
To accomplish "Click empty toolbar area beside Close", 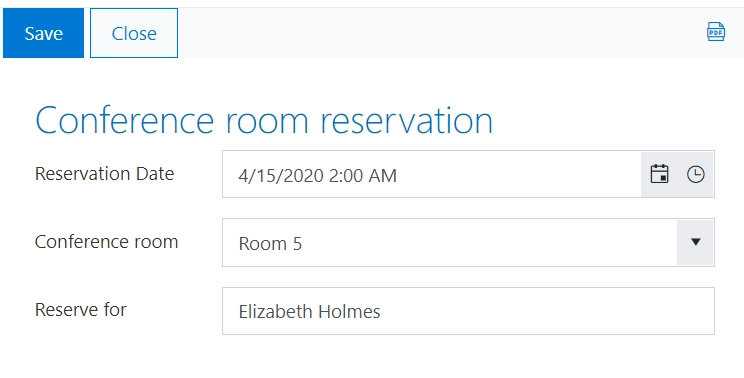I will 427,33.
